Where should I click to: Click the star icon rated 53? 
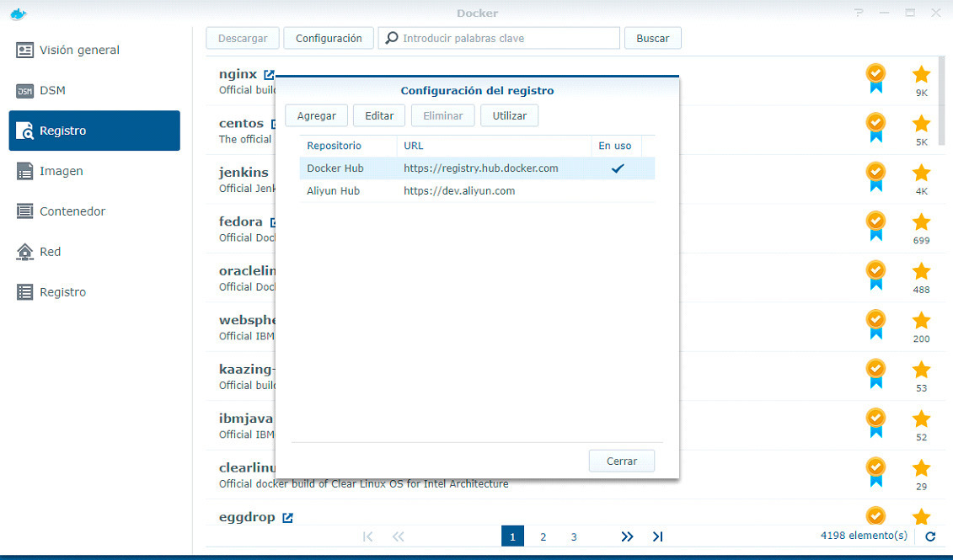(x=921, y=370)
